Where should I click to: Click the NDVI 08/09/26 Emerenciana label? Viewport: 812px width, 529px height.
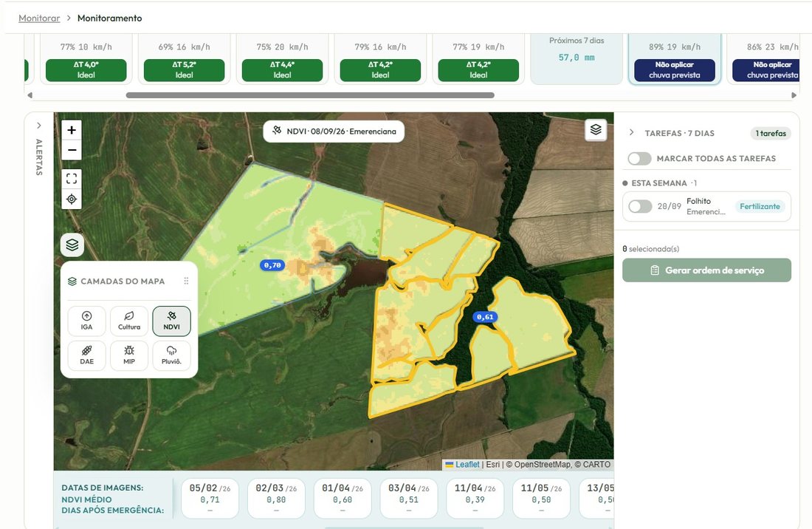coord(334,131)
